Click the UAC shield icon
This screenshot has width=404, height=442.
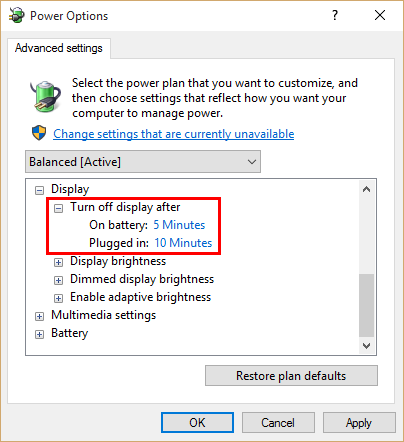pos(39,133)
